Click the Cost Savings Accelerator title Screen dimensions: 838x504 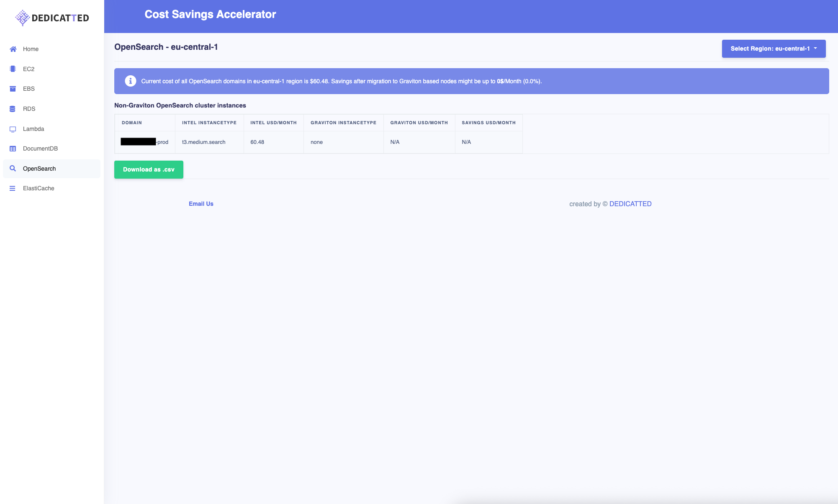pos(210,14)
